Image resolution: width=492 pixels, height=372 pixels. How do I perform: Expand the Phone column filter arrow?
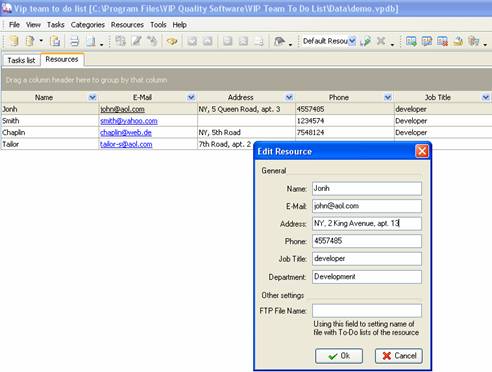point(388,97)
